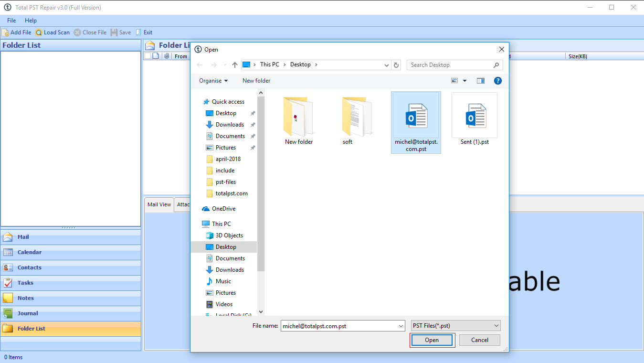Click the attachment column header icon
The width and height of the screenshot is (644, 363).
click(x=167, y=56)
